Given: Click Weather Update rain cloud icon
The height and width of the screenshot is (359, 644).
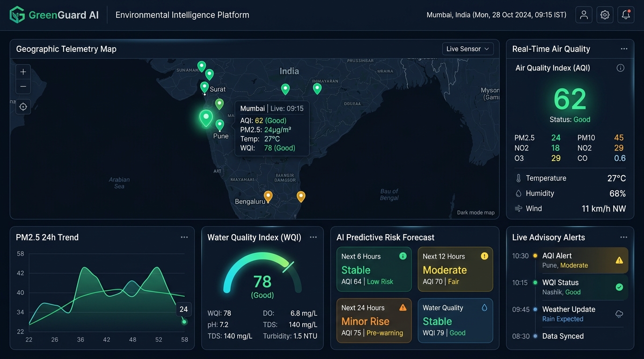Looking at the screenshot, I should (619, 314).
